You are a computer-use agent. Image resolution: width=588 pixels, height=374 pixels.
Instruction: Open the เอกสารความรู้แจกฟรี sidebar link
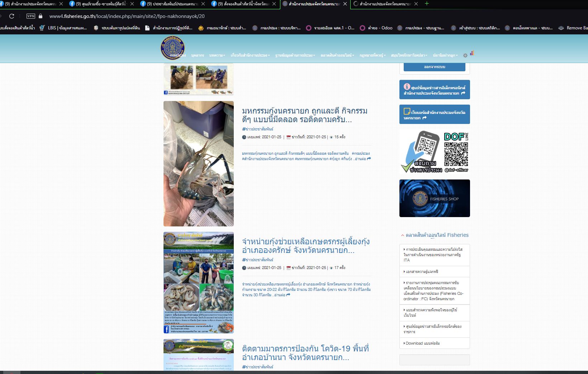pyautogui.click(x=435, y=272)
